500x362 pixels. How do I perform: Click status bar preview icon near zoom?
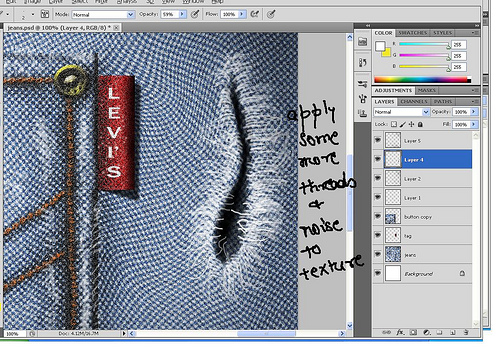coord(32,333)
